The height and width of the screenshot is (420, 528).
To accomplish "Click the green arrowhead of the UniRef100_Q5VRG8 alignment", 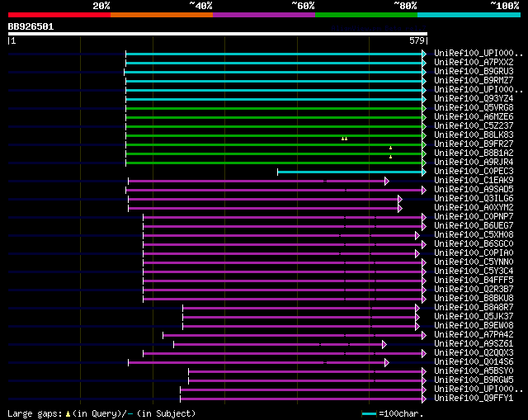I will pyautogui.click(x=424, y=108).
